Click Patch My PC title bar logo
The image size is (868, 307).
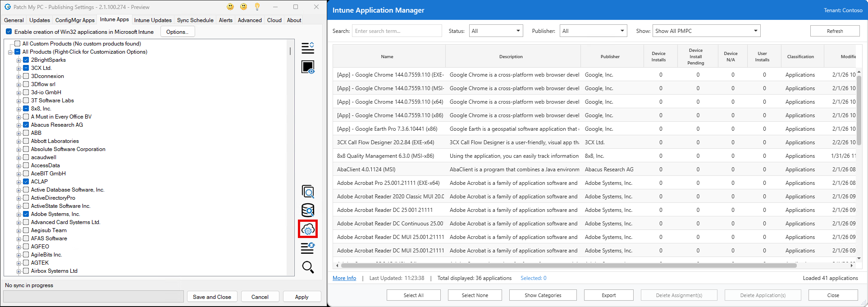7,7
